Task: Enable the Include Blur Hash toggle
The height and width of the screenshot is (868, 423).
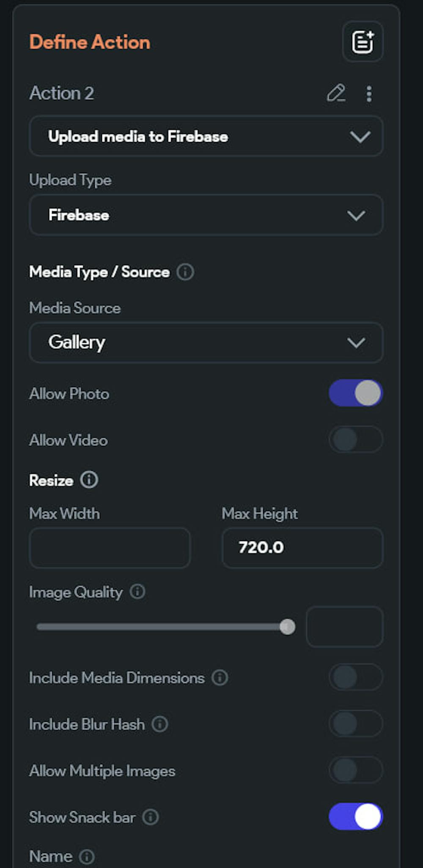Action: (x=355, y=723)
